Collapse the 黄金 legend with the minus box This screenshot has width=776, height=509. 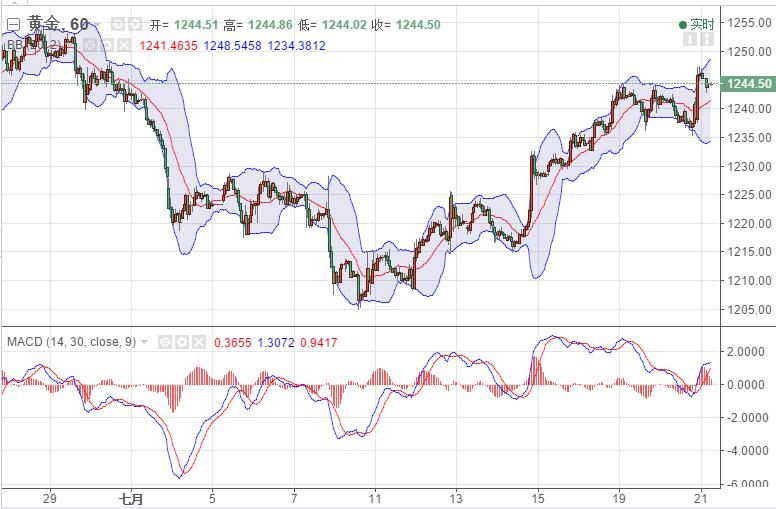point(13,24)
